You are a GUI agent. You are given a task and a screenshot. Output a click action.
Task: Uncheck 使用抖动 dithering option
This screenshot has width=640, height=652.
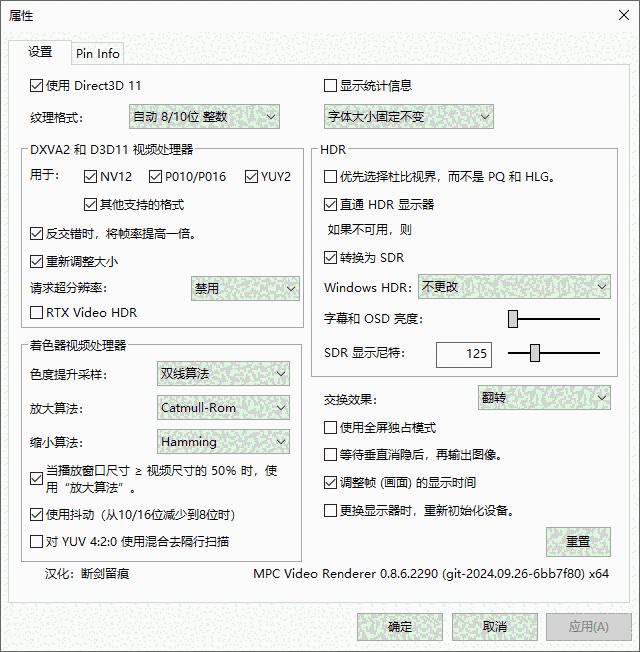37,515
